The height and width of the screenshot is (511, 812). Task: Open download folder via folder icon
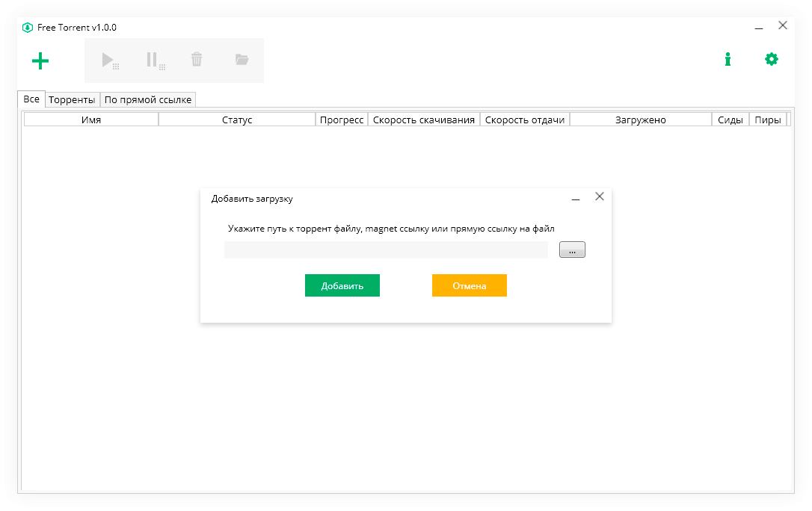tap(242, 60)
